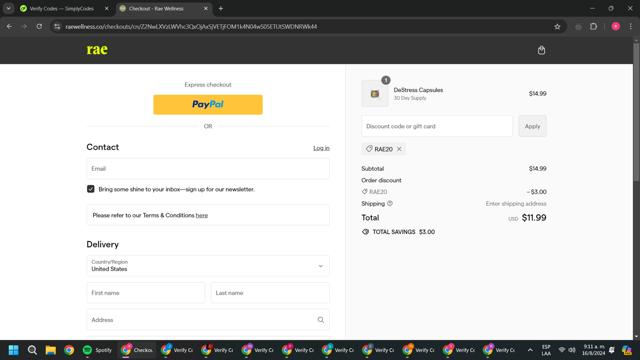
Task: Open the Chrome three-dot menu
Action: pyautogui.click(x=631, y=27)
